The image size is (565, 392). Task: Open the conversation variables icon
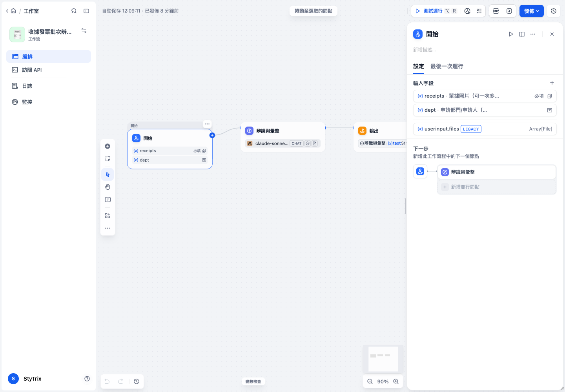pyautogui.click(x=509, y=11)
